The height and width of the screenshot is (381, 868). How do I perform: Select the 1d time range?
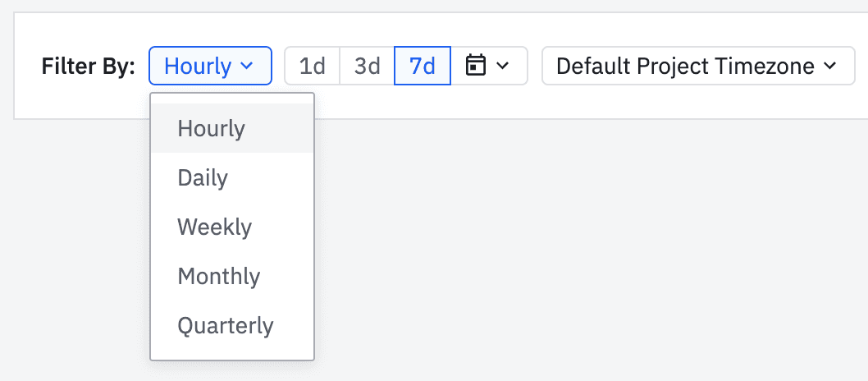coord(312,66)
